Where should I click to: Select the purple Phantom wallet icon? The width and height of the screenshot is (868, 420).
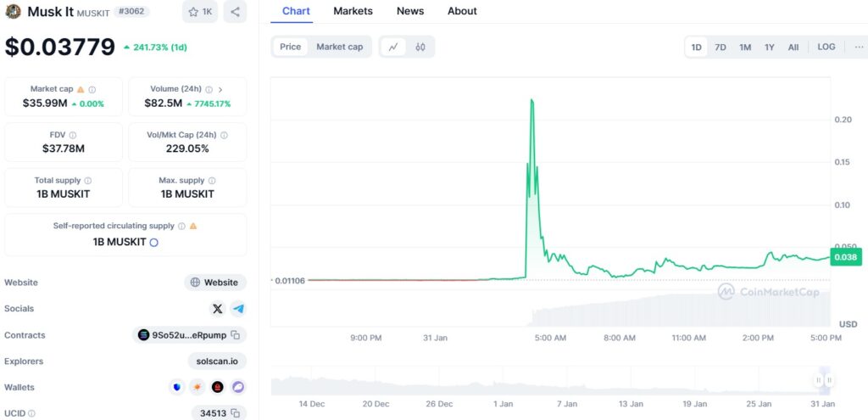click(x=238, y=387)
